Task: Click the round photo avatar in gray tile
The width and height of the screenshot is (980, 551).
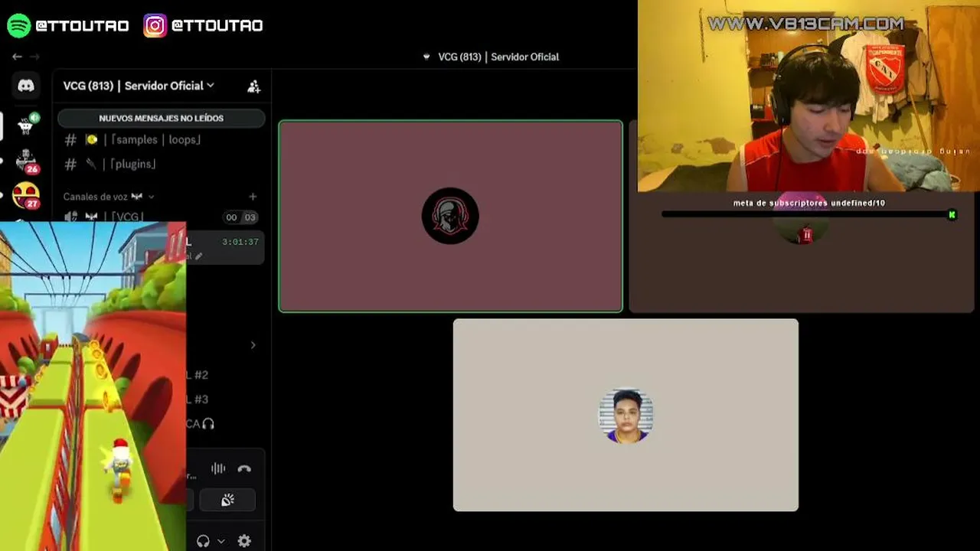Action: tap(626, 416)
